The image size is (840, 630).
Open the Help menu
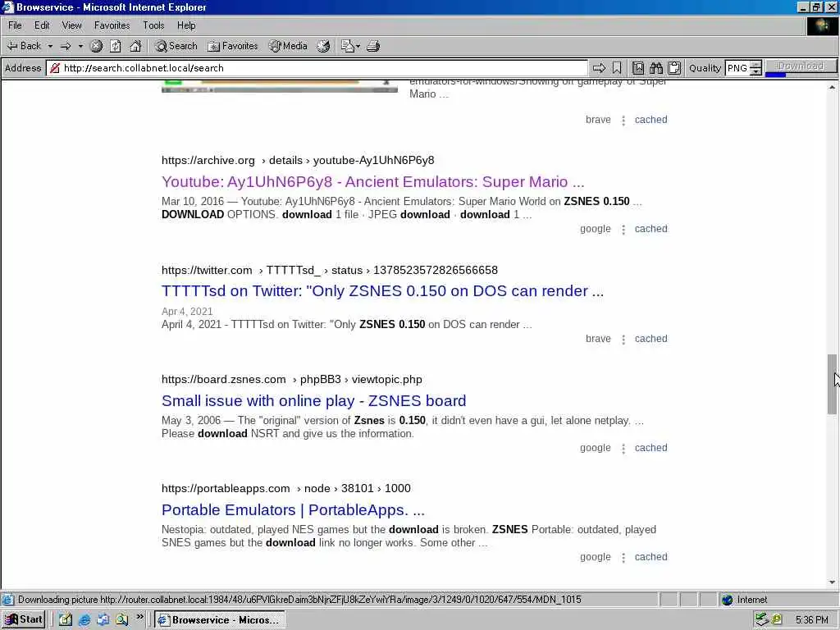tap(186, 25)
